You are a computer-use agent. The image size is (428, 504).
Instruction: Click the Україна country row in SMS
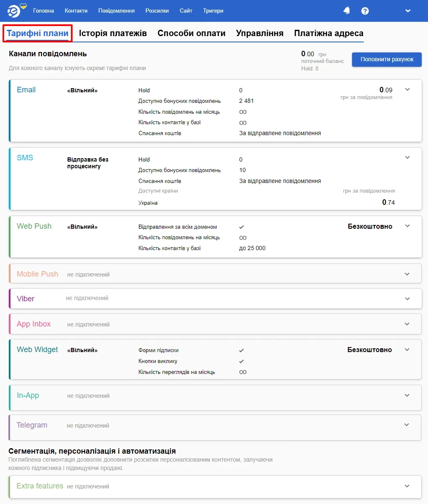click(x=148, y=203)
